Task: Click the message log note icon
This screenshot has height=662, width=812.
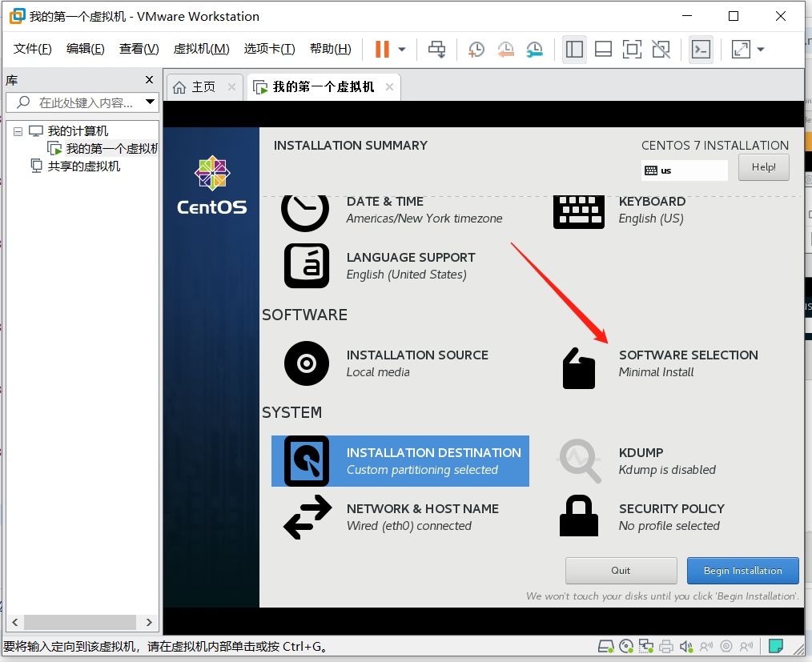Action: point(775,646)
